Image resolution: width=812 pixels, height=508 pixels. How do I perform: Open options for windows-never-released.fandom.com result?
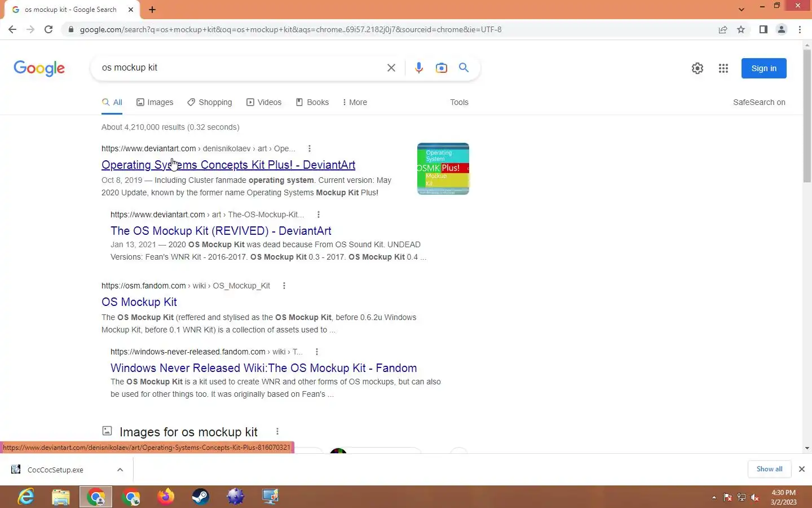317,352
